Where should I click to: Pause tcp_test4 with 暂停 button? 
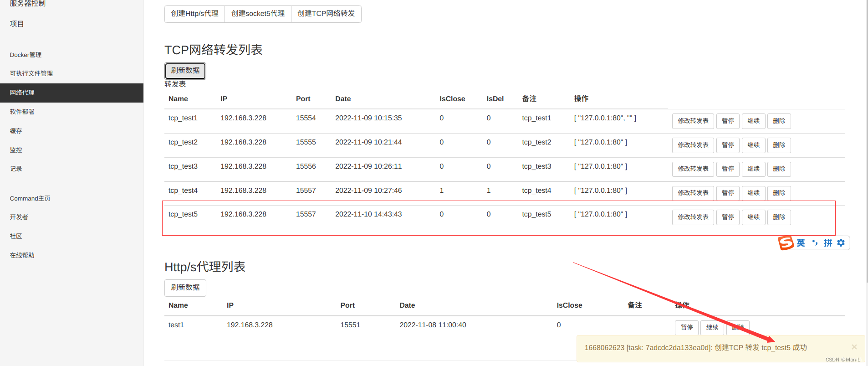click(728, 193)
